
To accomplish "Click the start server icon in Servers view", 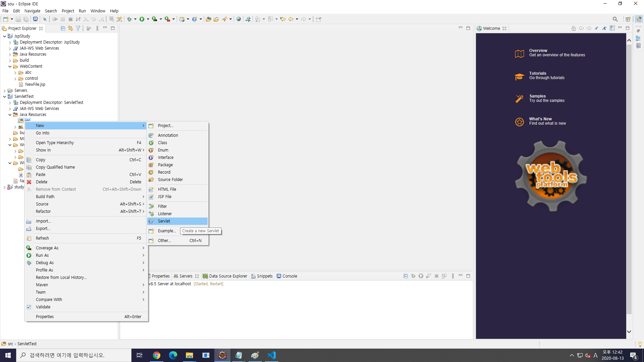I will (x=421, y=276).
